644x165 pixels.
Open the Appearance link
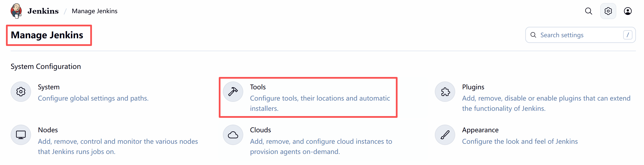pos(480,130)
